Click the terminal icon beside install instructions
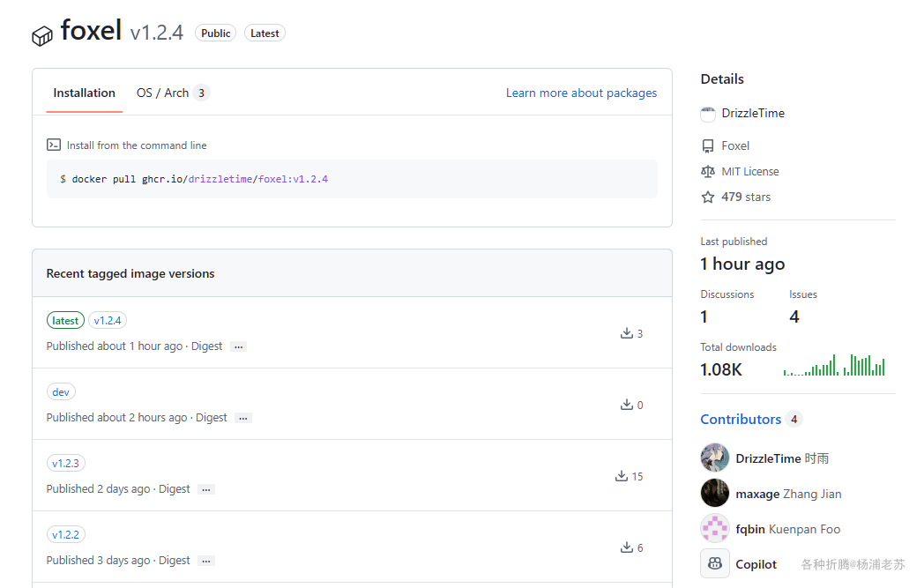The image size is (924, 588). tap(54, 145)
